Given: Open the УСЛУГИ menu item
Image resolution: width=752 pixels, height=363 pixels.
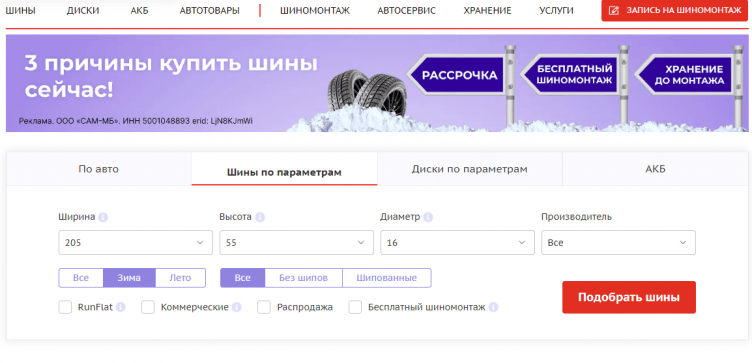Looking at the screenshot, I should pos(556,11).
